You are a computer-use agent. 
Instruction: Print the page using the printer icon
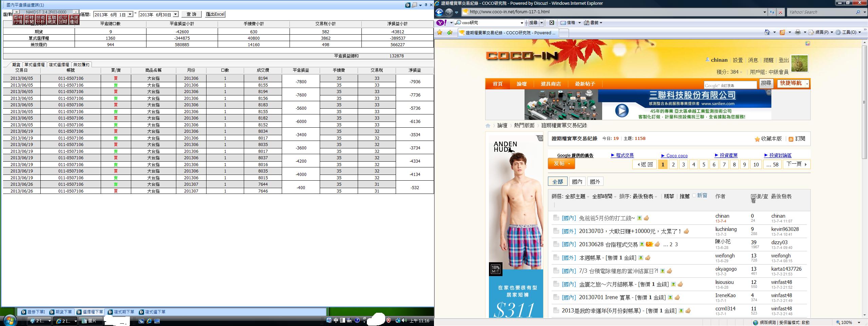[798, 32]
